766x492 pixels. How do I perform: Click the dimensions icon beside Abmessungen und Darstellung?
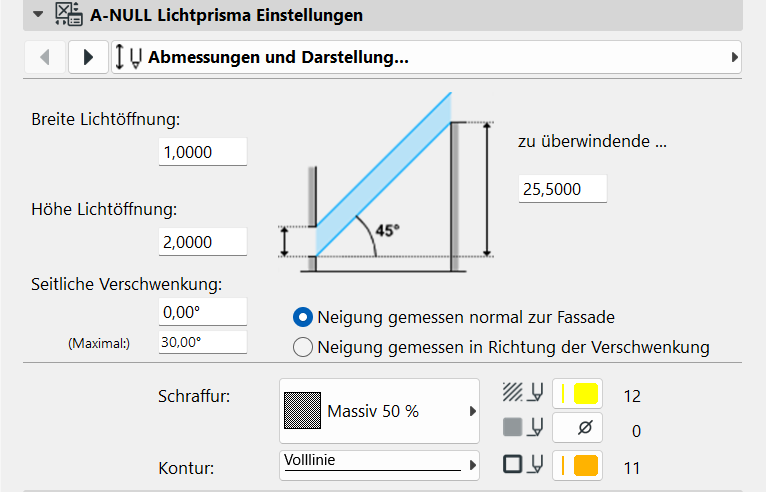(x=129, y=57)
